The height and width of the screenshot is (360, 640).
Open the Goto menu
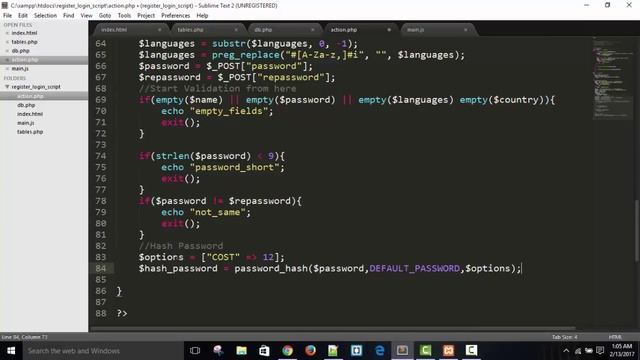pos(105,16)
